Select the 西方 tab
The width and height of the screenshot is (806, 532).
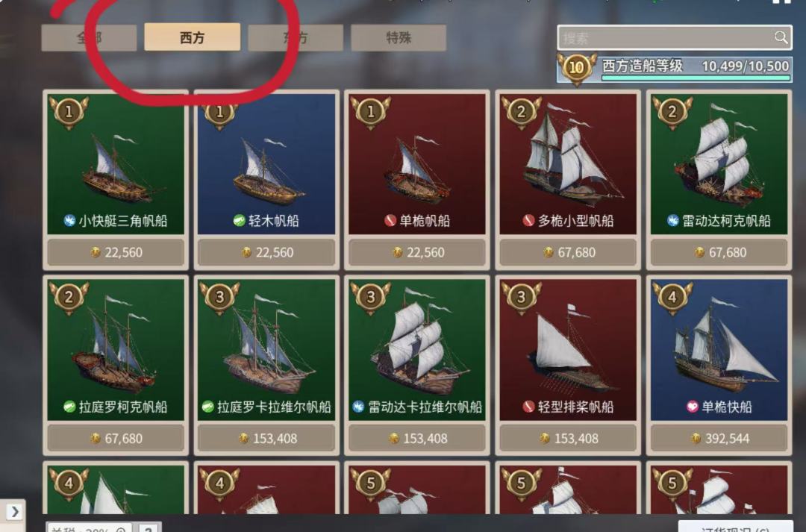click(x=193, y=37)
